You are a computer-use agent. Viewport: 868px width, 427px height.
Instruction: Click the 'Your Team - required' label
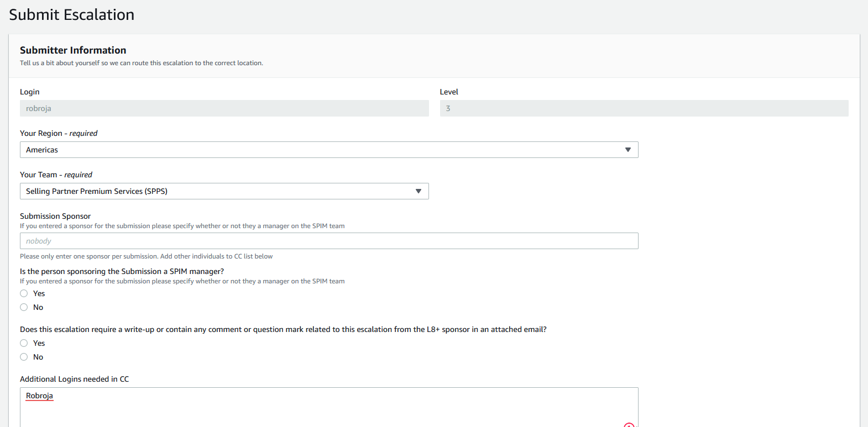tap(56, 175)
